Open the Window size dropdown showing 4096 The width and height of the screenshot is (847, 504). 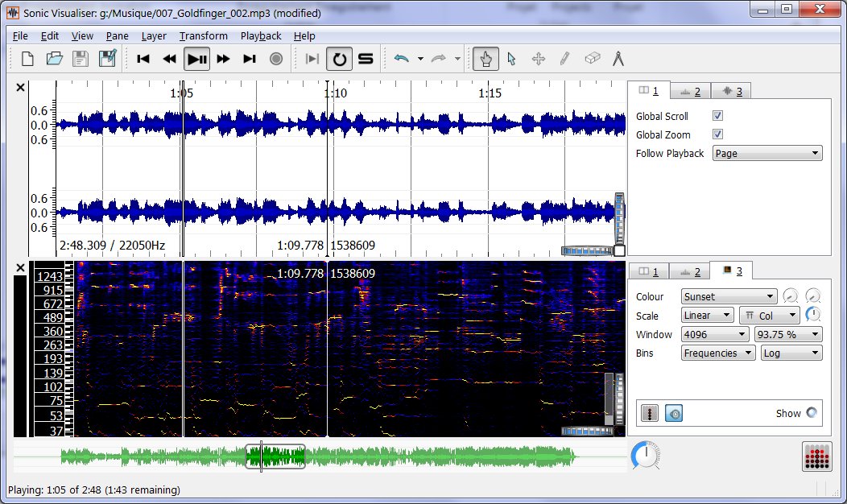click(x=715, y=334)
